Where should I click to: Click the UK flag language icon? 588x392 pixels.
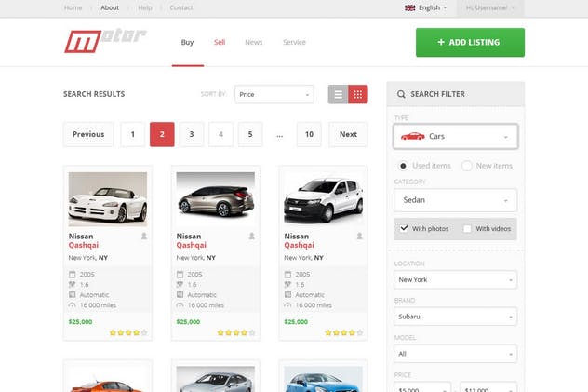click(410, 7)
